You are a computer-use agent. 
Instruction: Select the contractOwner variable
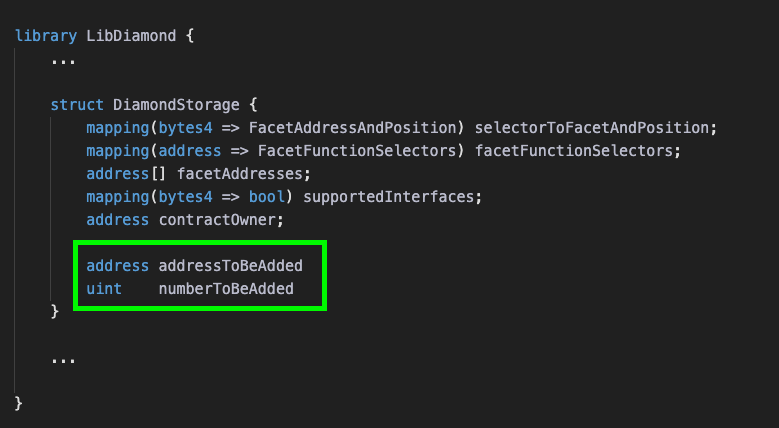click(x=217, y=220)
